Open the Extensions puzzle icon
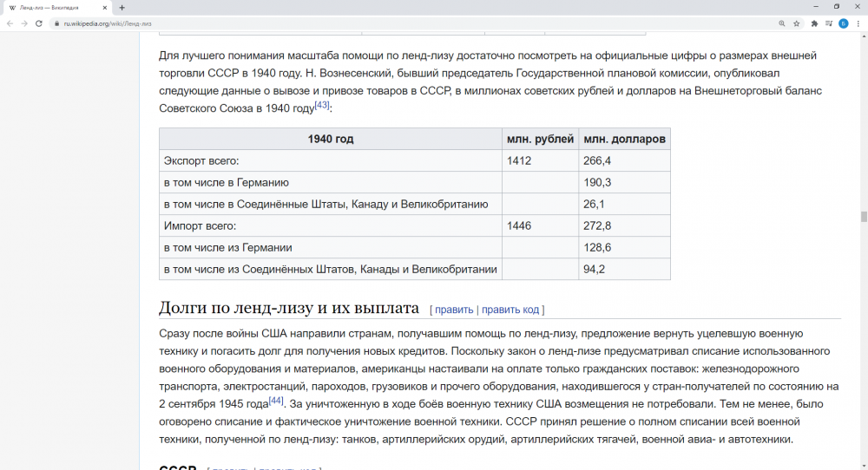This screenshot has width=868, height=470. pos(815,23)
